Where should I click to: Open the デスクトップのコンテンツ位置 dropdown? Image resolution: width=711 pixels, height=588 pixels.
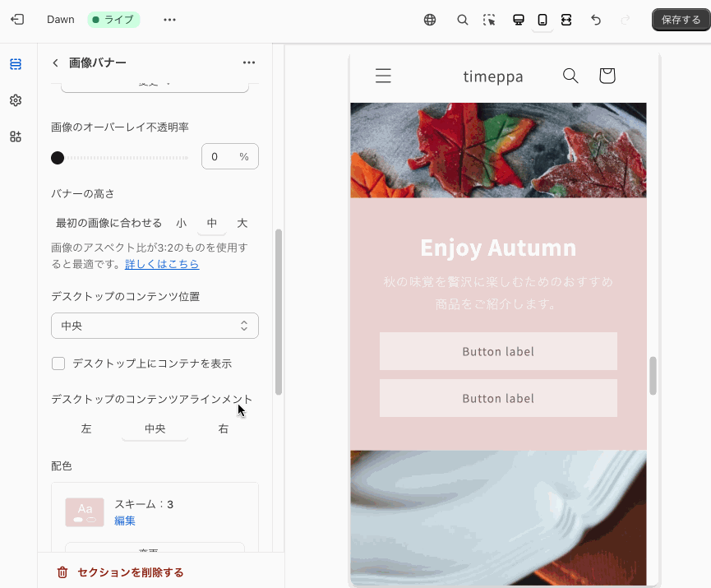tap(155, 326)
